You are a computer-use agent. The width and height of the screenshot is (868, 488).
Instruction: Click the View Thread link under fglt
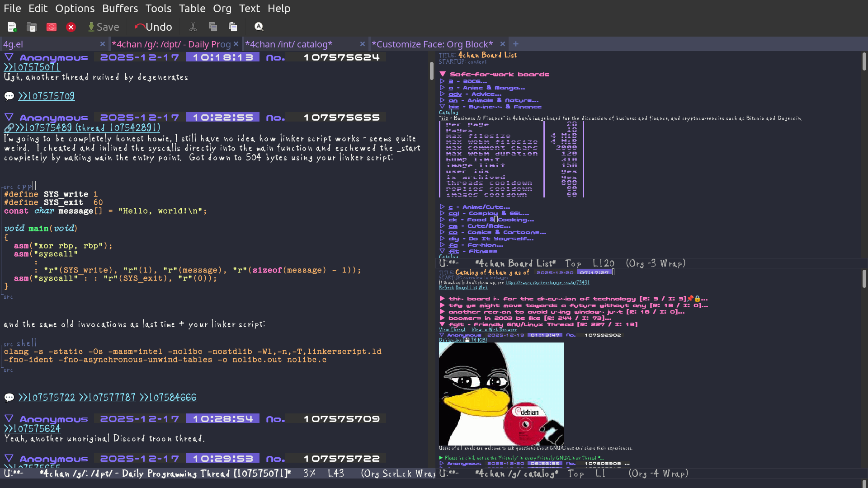pos(452,330)
